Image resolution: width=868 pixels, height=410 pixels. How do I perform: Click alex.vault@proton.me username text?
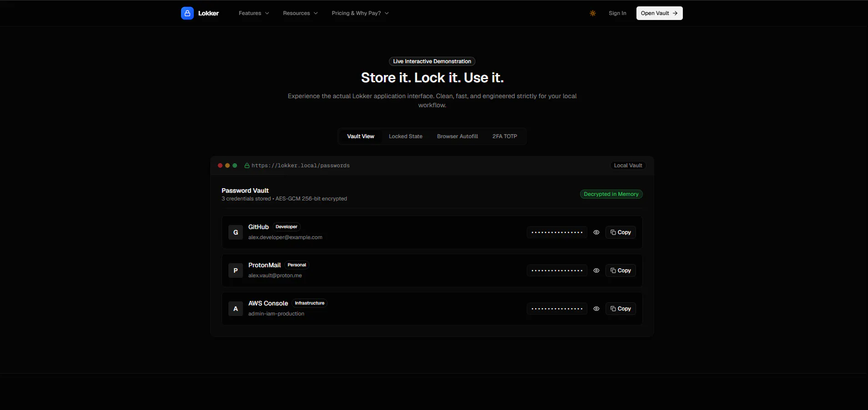click(275, 275)
